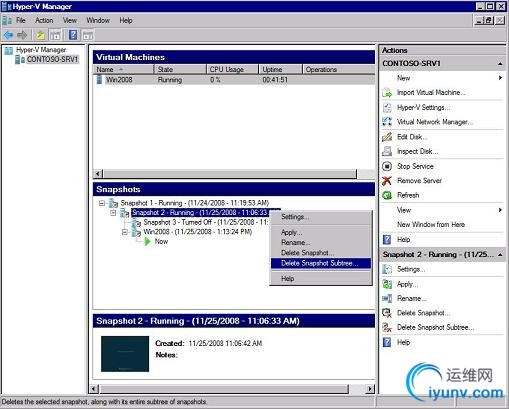Click the Hyper-V Settings icon

[x=387, y=107]
